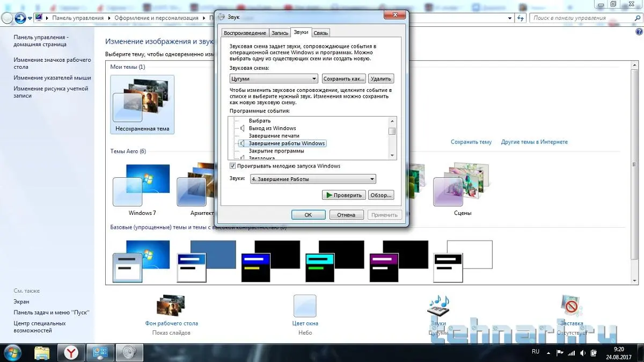
Task: Select the Закрытие программы event row
Action: pyautogui.click(x=276, y=151)
